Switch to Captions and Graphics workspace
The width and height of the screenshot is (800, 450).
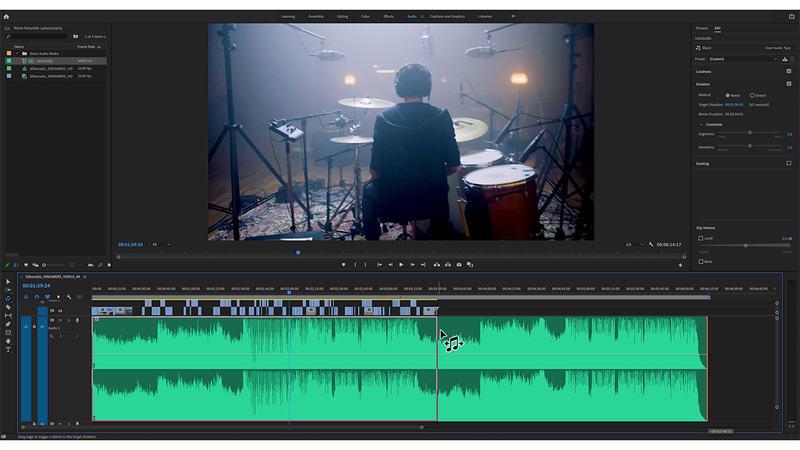tap(447, 16)
